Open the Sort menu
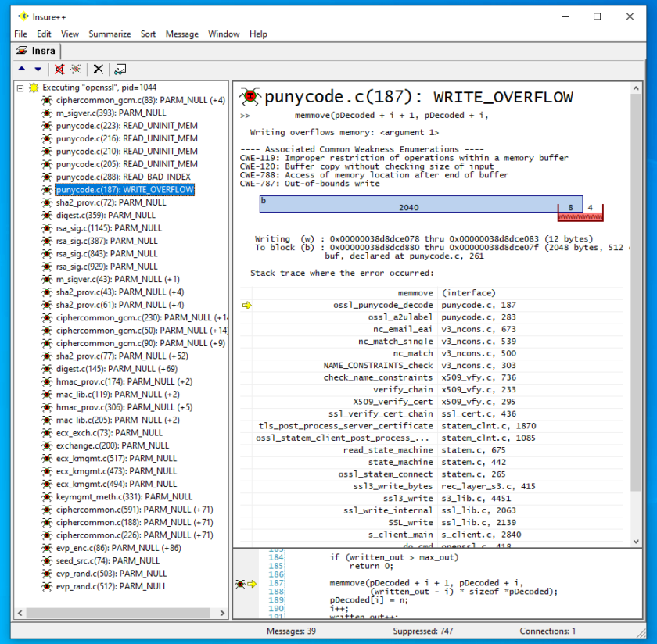Viewport: 657px width, 644px height. [x=147, y=34]
